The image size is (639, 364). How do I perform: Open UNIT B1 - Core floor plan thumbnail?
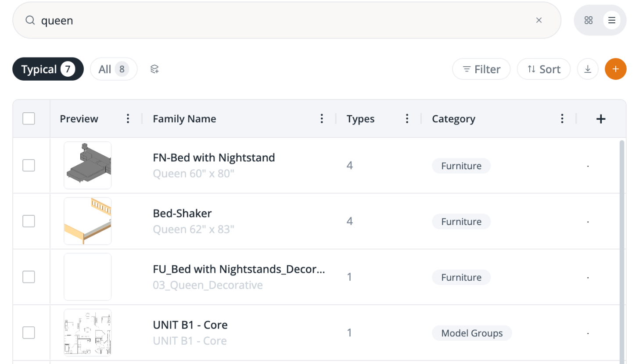coord(88,332)
